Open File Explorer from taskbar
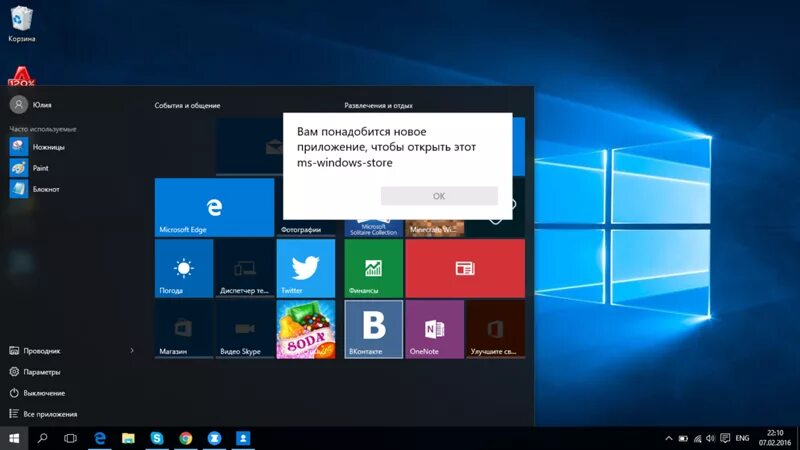This screenshot has width=800, height=450. [128, 438]
